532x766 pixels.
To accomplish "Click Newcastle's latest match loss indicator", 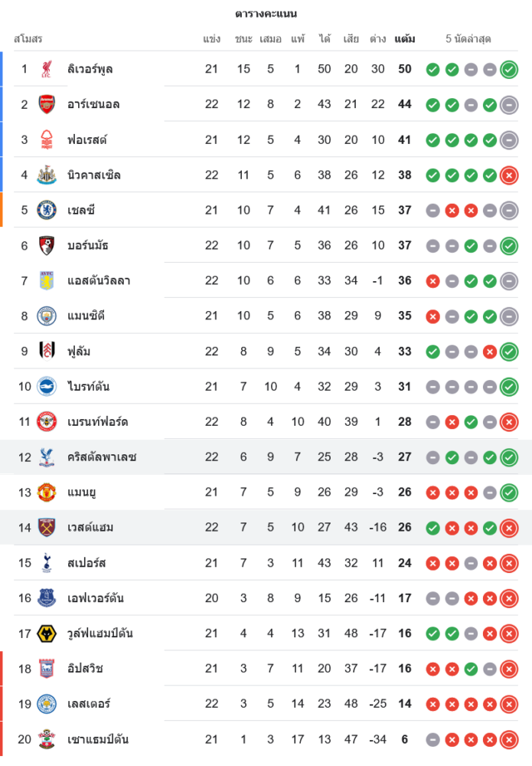I will tap(509, 175).
